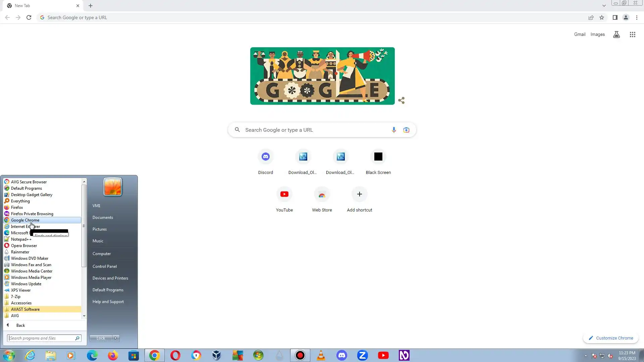Screen dimensions: 644x362
Task: Click the voice search microphone icon
Action: [x=394, y=130]
